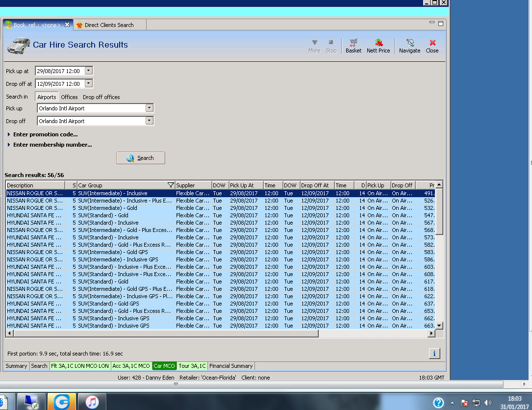Image resolution: width=532 pixels, height=410 pixels.
Task: Open the Basket toolbar icon
Action: (353, 46)
